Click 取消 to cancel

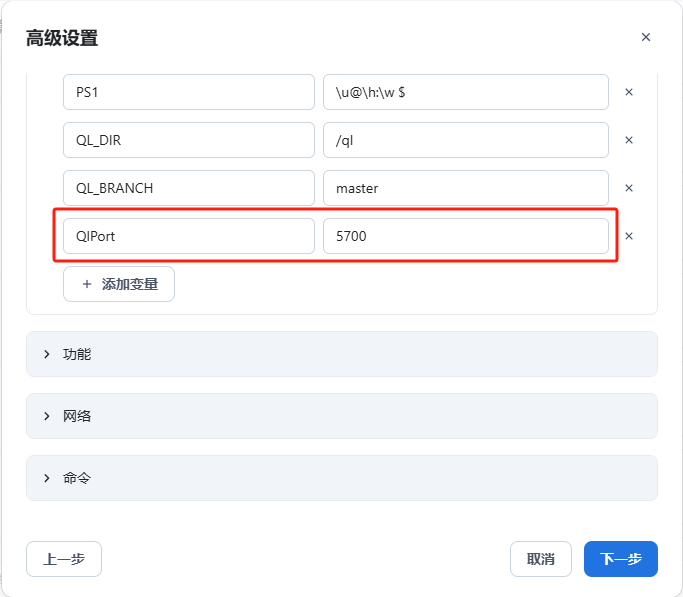click(541, 559)
